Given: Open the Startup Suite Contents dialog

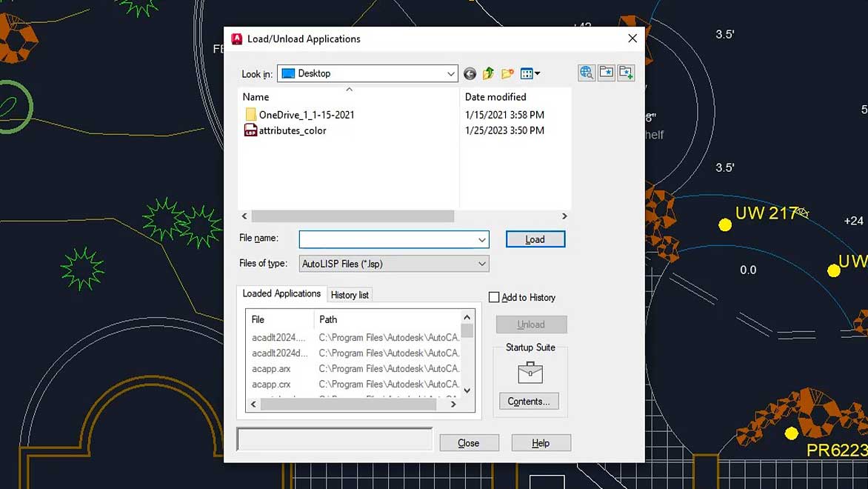Looking at the screenshot, I should (x=528, y=401).
